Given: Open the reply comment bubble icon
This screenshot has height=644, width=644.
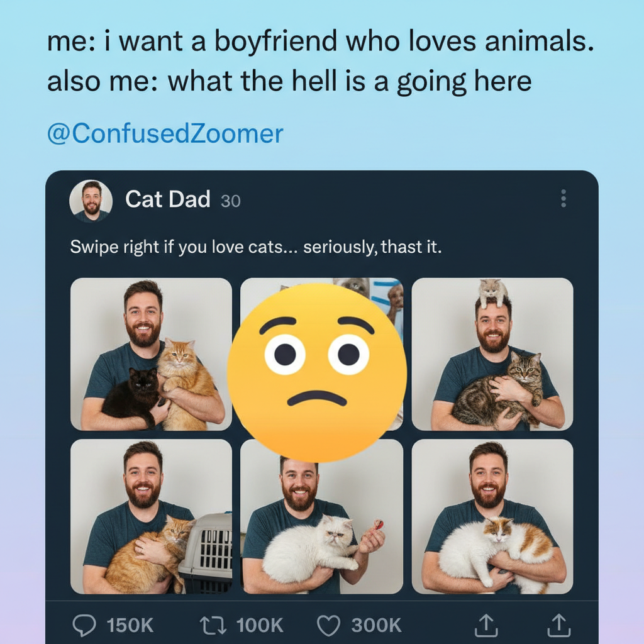Looking at the screenshot, I should [x=86, y=625].
